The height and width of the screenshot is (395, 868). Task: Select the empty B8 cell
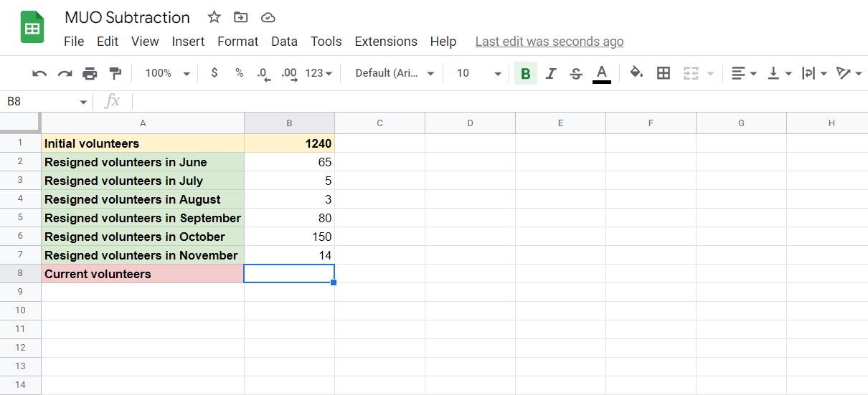coord(289,274)
